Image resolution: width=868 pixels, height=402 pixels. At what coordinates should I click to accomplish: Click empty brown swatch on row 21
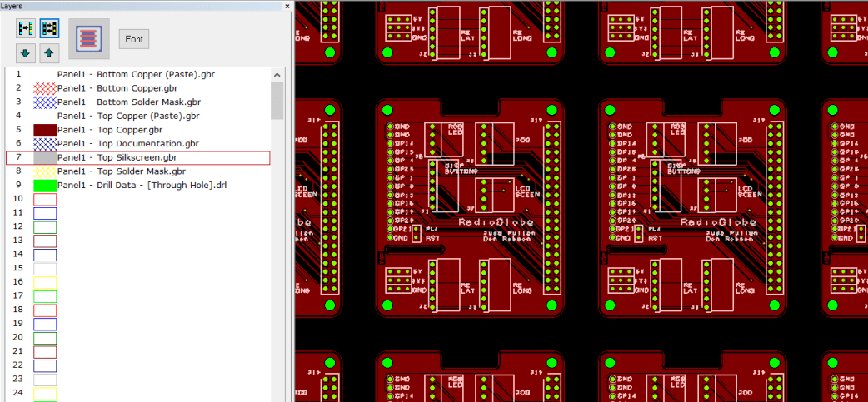click(45, 352)
